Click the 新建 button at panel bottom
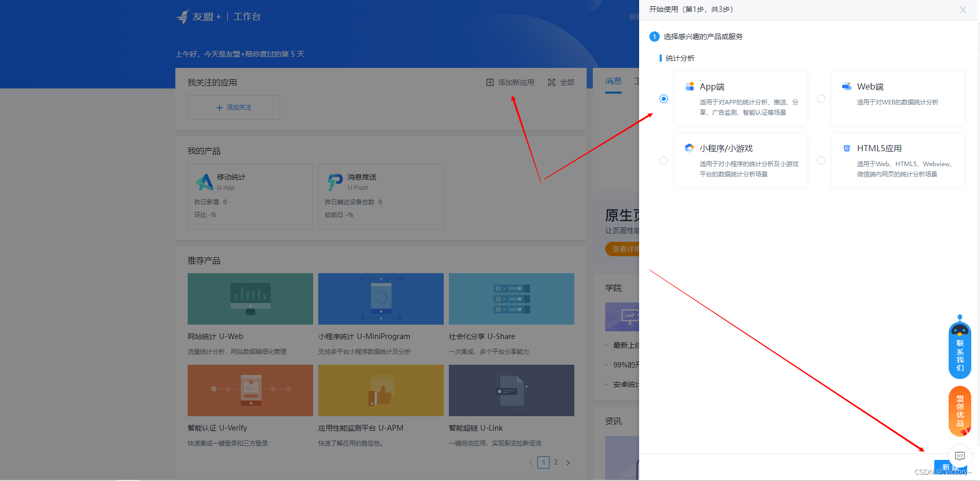Viewport: 980px width, 481px height. [950, 467]
